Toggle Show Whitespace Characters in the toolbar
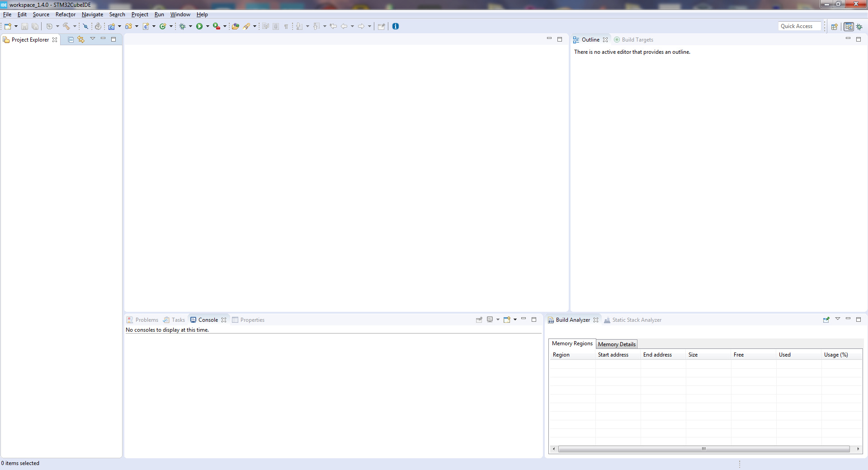868x470 pixels. pos(286,26)
